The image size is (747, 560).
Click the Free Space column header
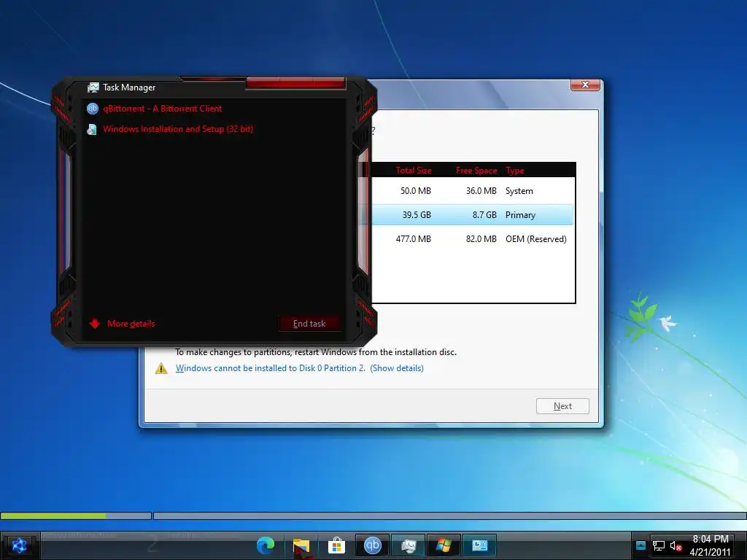[x=476, y=171]
